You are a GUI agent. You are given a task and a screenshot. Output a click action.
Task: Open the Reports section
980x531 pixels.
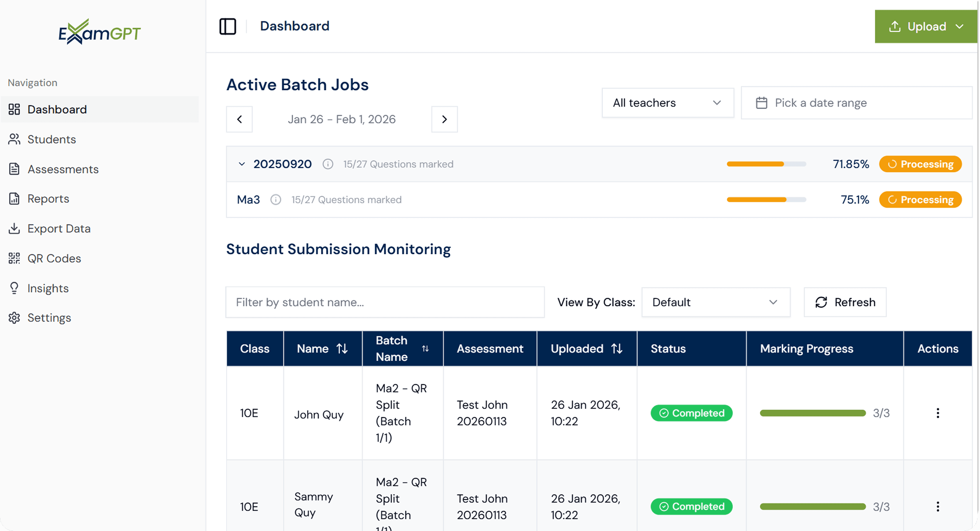(x=48, y=199)
